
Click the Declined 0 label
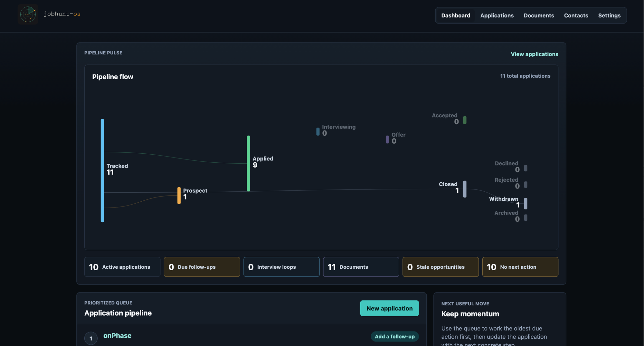507,167
